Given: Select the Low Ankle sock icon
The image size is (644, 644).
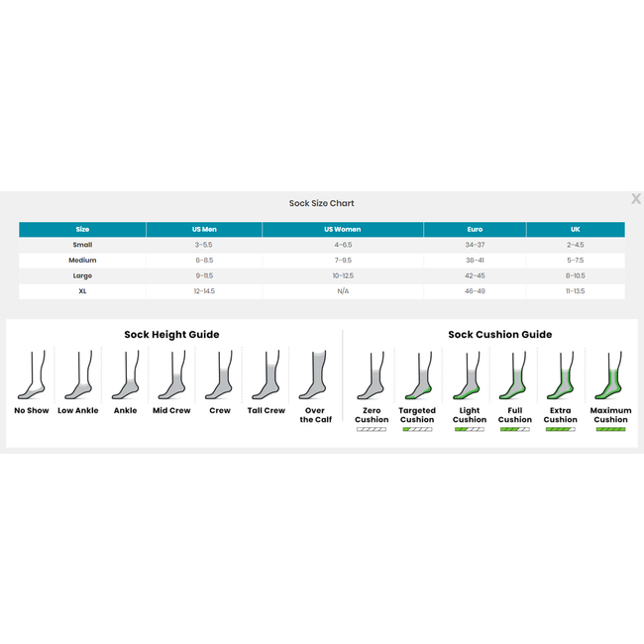Looking at the screenshot, I should 78,376.
